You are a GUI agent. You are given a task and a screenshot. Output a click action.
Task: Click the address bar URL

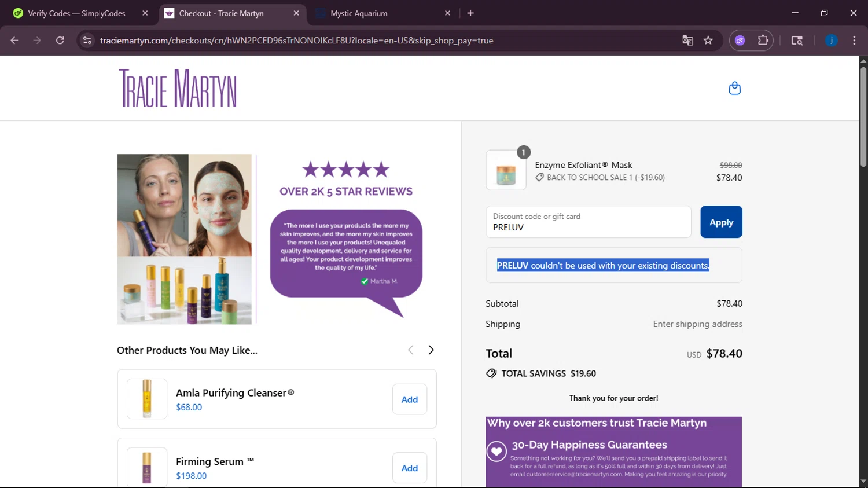pos(296,41)
